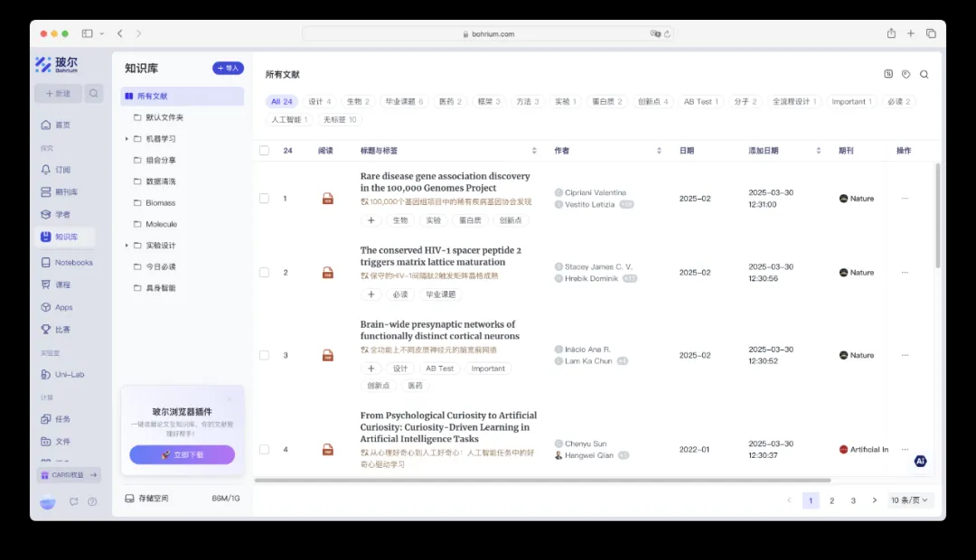The width and height of the screenshot is (976, 560).
Task: Click the 导入 import button
Action: [228, 69]
